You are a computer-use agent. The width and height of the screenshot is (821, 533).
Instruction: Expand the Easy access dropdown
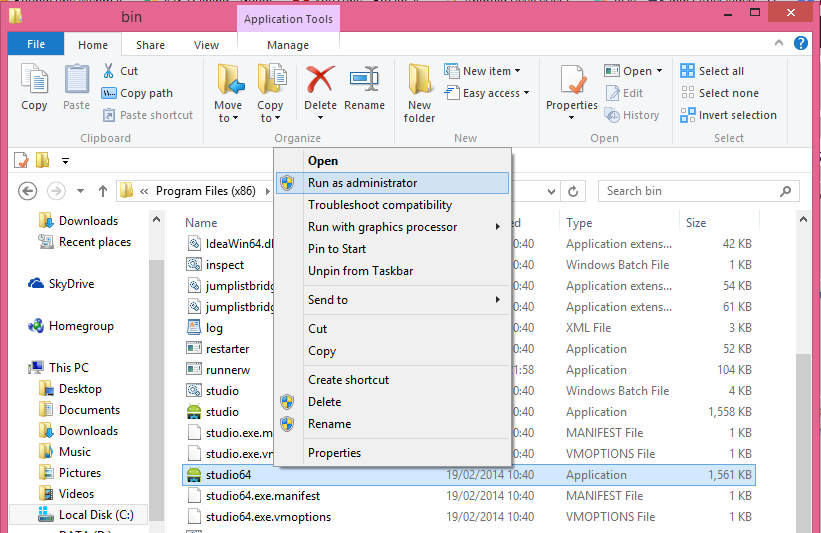tap(491, 93)
